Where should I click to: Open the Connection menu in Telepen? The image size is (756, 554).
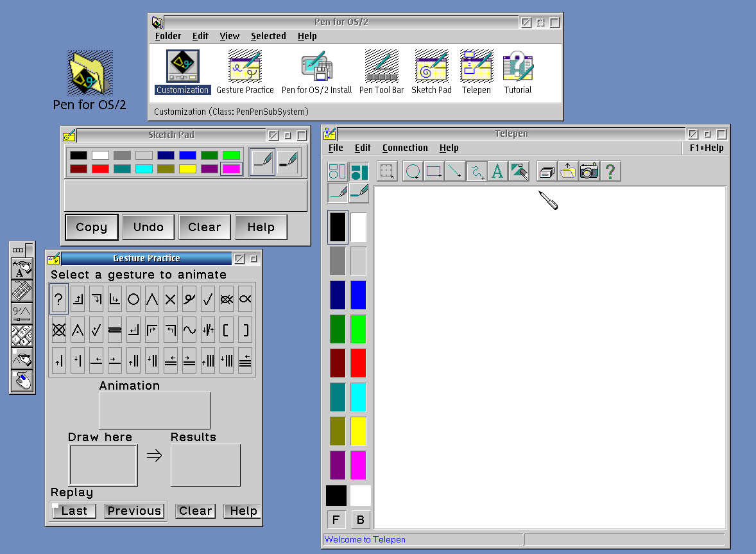click(405, 148)
